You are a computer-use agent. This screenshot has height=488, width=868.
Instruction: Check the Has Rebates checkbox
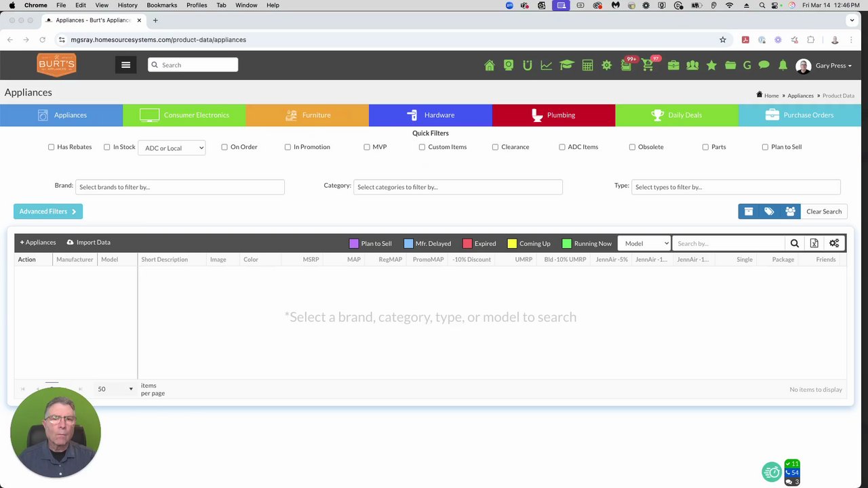pos(51,147)
